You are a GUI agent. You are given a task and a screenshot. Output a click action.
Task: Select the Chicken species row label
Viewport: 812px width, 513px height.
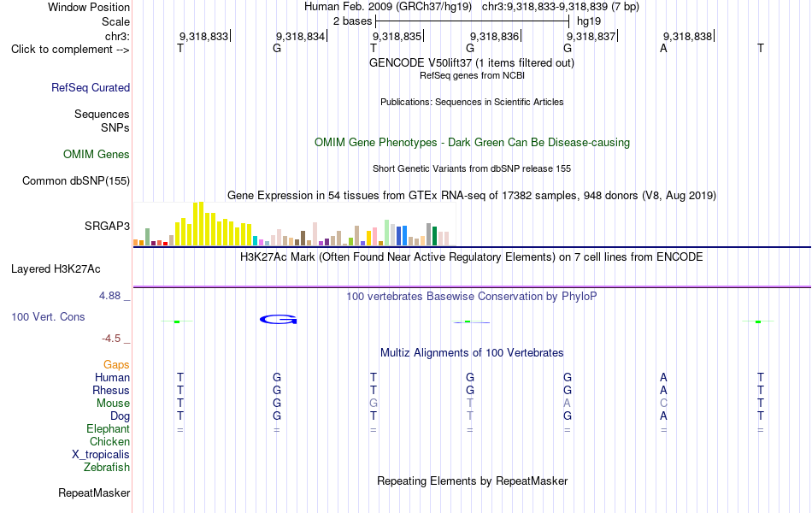(x=109, y=441)
